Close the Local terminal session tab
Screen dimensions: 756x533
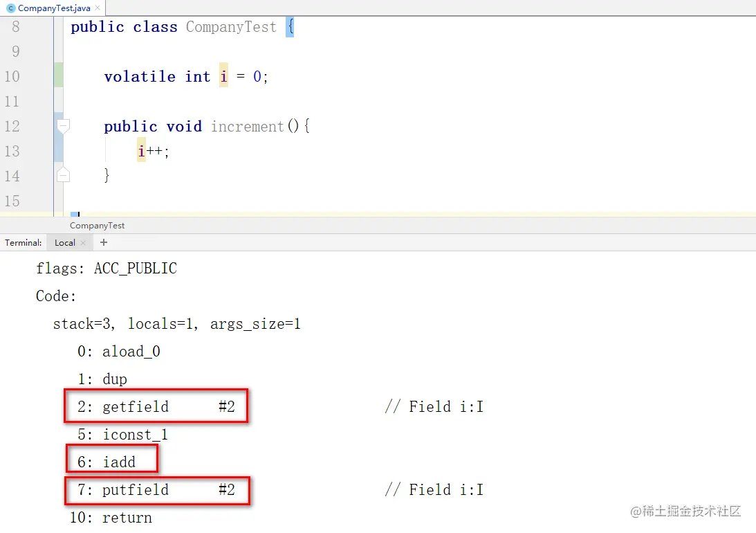83,243
